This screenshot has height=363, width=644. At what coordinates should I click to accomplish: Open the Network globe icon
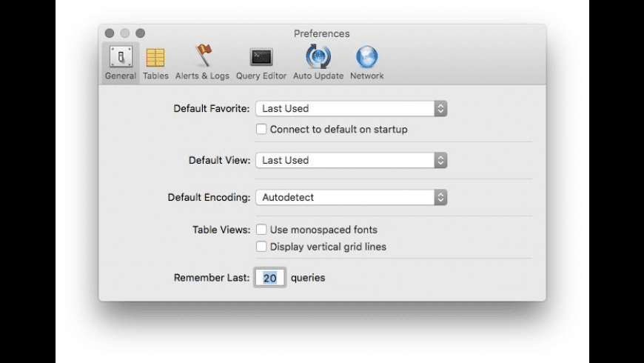click(366, 57)
